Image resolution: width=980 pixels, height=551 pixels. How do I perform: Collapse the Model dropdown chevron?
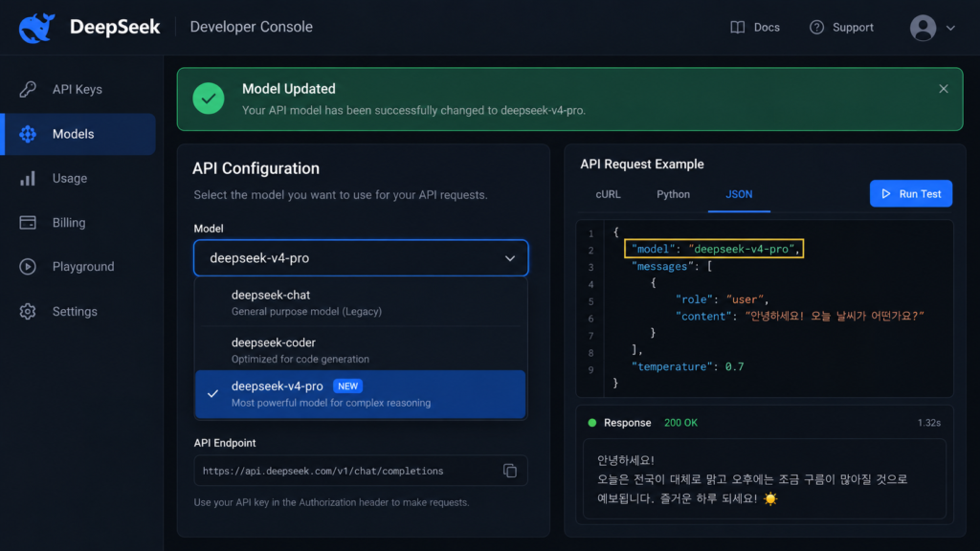pyautogui.click(x=510, y=258)
